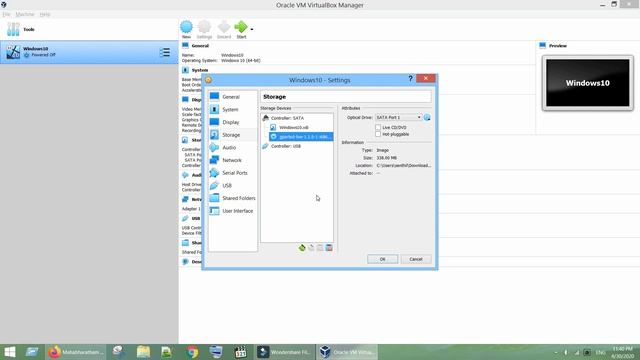This screenshot has height=360, width=640.
Task: Click the remove storage controller icon
Action: point(311,248)
